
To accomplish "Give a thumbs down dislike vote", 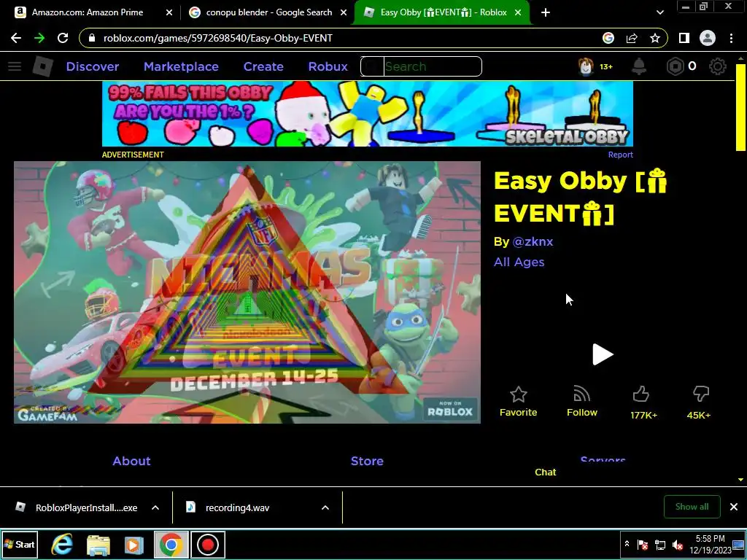I will coord(700,394).
